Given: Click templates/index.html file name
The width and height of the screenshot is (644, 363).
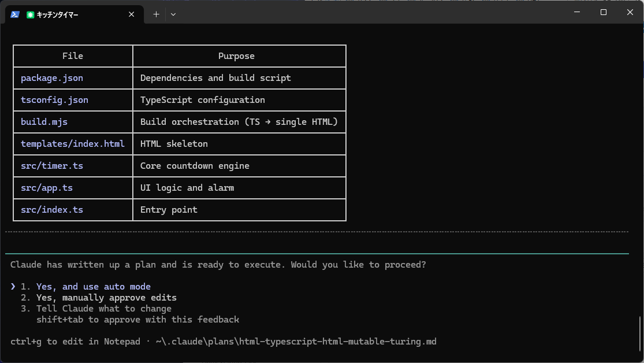Looking at the screenshot, I should tap(73, 144).
